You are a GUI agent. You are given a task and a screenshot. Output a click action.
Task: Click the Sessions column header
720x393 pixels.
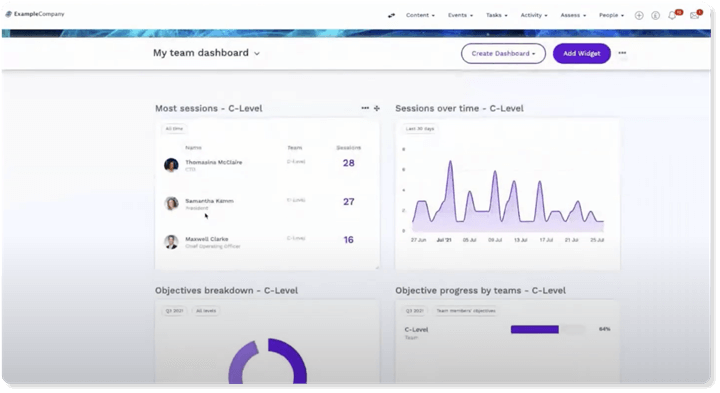coord(349,148)
